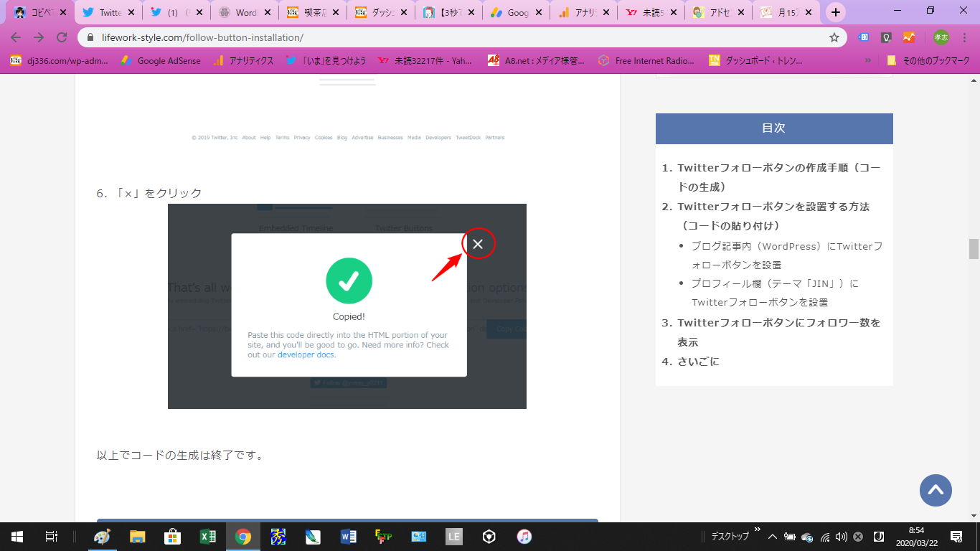
Task: Expand the デスクトップ toolbar chevron
Action: 757,530
